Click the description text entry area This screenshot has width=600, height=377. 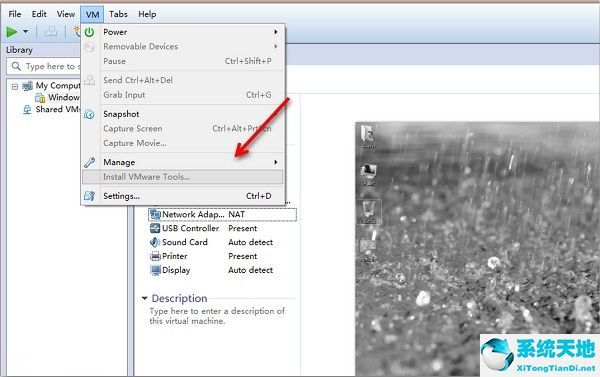coord(217,316)
